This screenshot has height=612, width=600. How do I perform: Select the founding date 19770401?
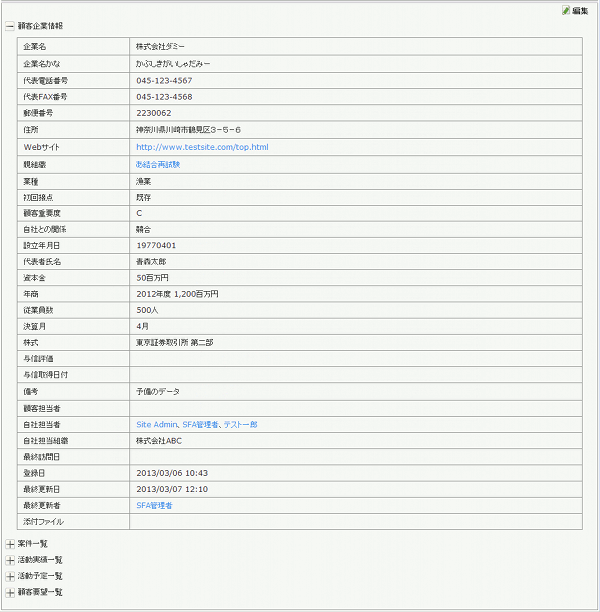(156, 246)
